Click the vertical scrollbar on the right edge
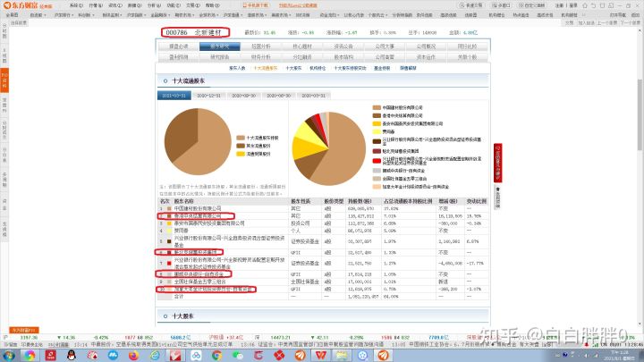The height and width of the screenshot is (362, 644). coord(640,115)
